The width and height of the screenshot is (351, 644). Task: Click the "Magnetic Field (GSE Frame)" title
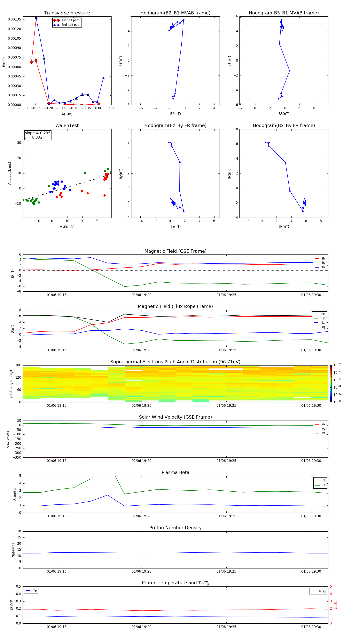tap(175, 251)
